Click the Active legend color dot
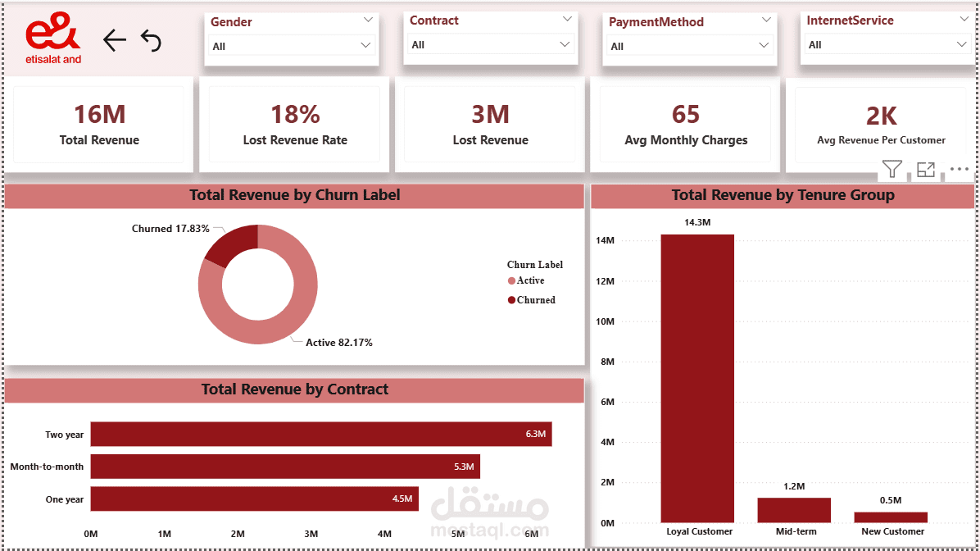 (x=512, y=280)
